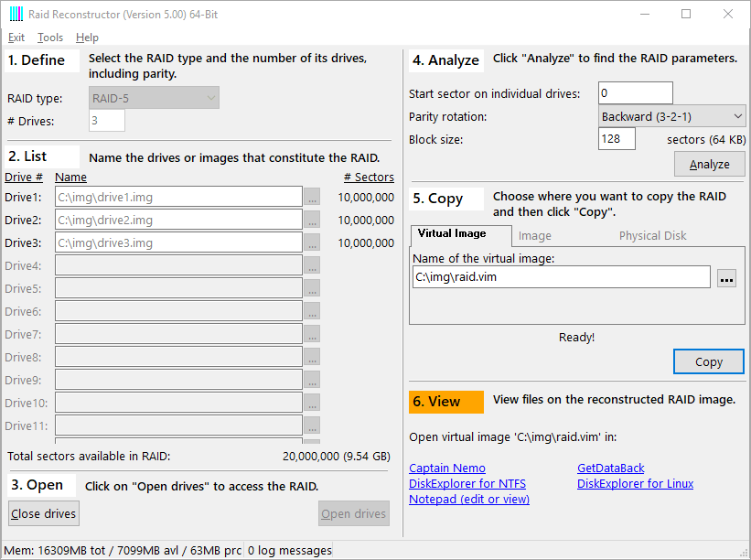Click the browse button for Drive3 image

tap(312, 242)
